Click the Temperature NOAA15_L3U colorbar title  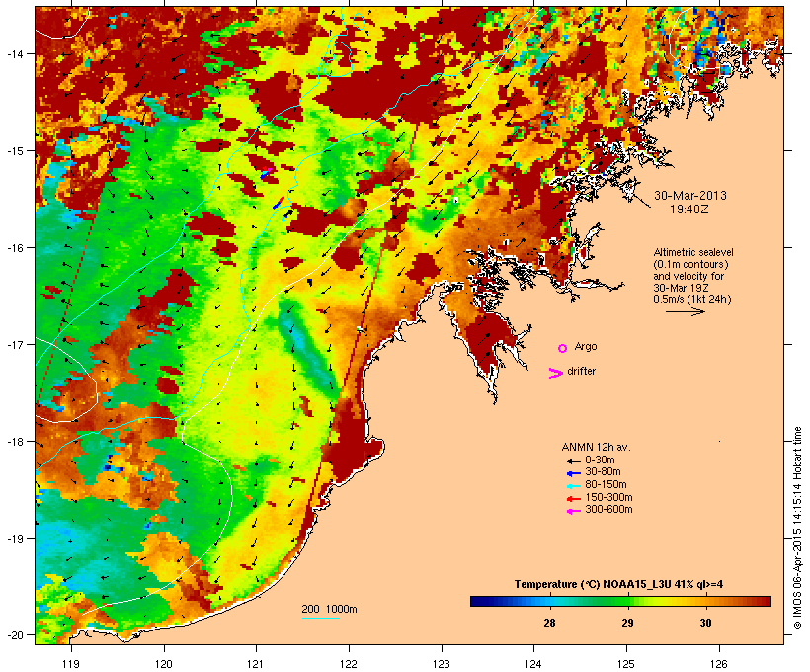pos(618,585)
